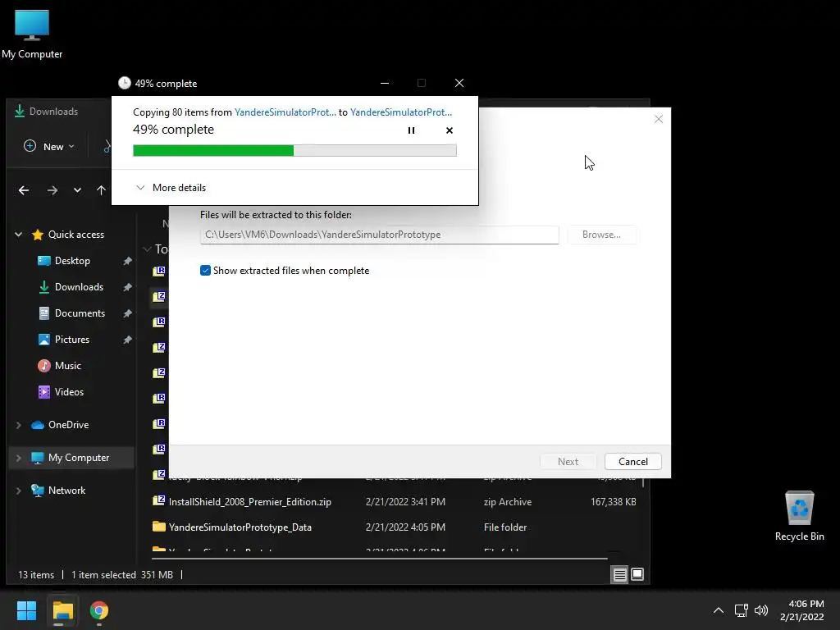Click File Explorer on the taskbar
Image resolution: width=840 pixels, height=630 pixels.
pyautogui.click(x=62, y=610)
